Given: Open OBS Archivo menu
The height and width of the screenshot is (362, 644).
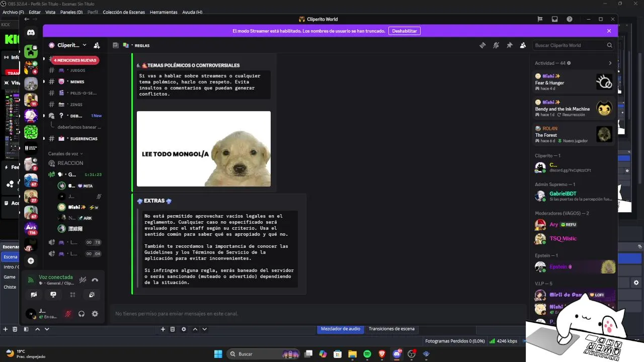Looking at the screenshot, I should pos(13,12).
